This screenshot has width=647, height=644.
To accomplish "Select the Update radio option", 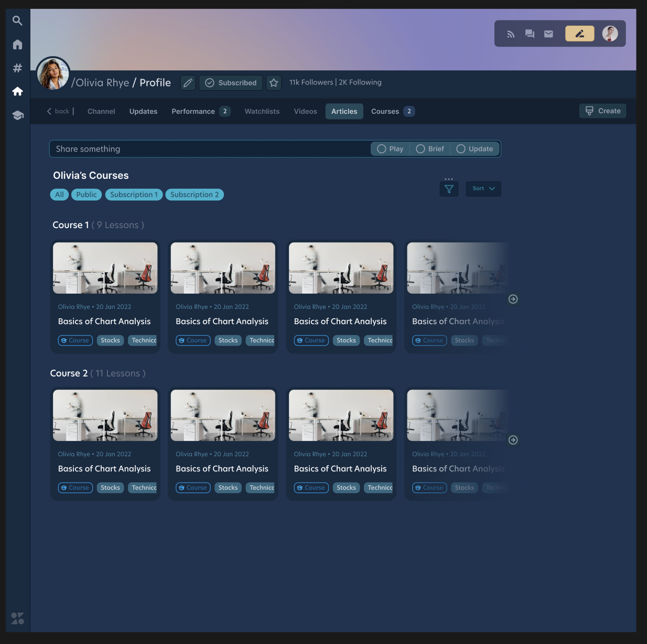I will pos(461,149).
